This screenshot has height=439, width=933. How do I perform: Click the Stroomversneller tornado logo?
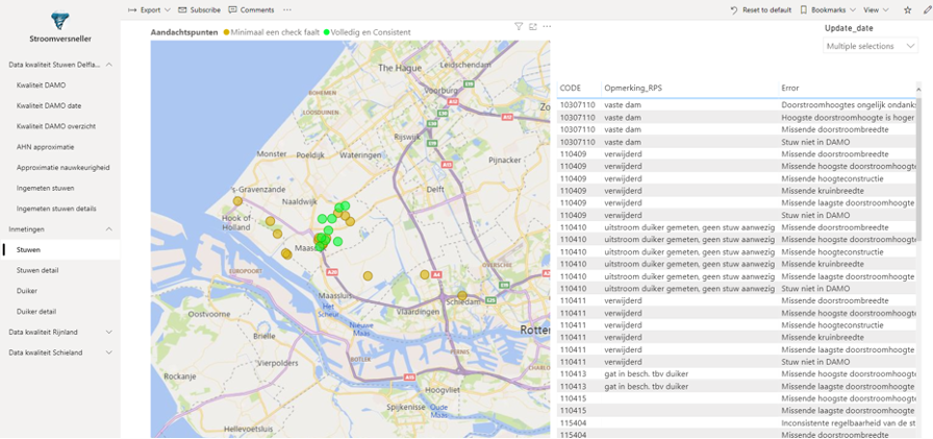click(x=60, y=20)
